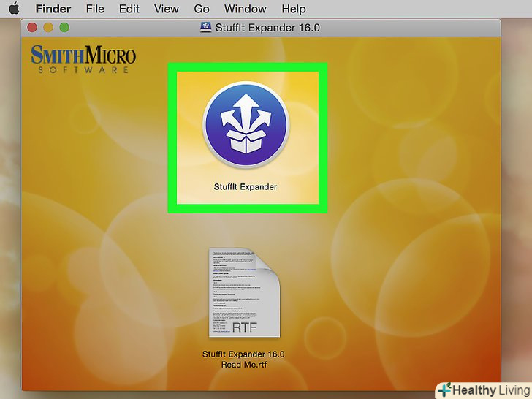Open the Help menu
The width and height of the screenshot is (532, 399).
tap(294, 9)
